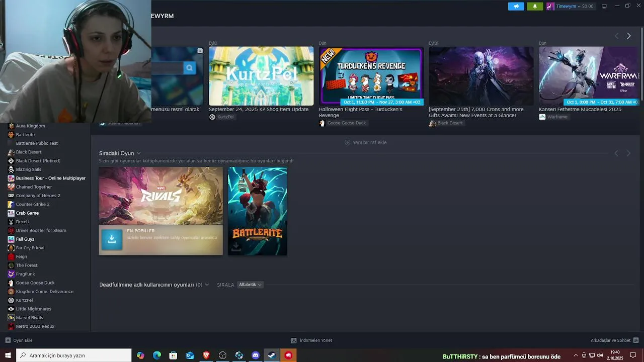Click the Fall Guys game icon in sidebar
The width and height of the screenshot is (644, 362).
[11, 239]
